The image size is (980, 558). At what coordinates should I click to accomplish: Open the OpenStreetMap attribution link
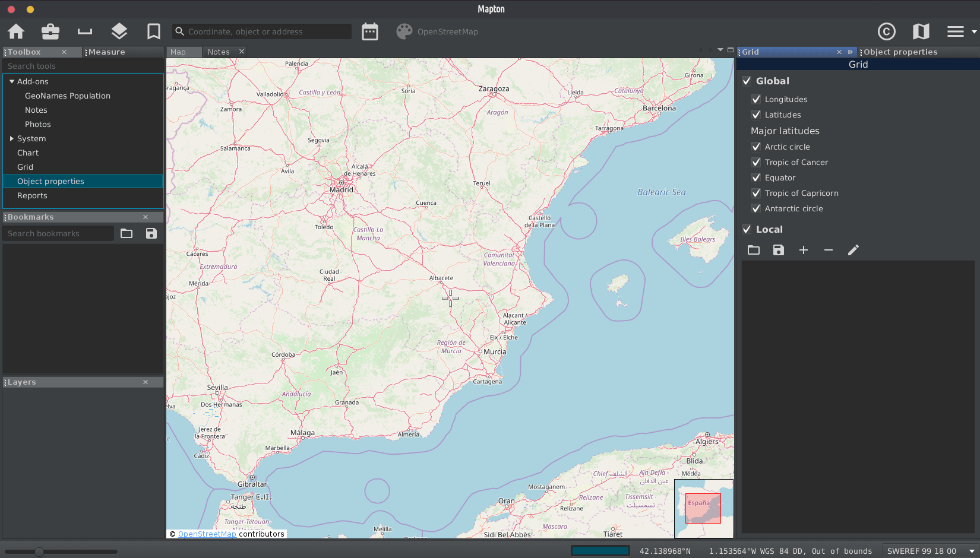tap(207, 534)
